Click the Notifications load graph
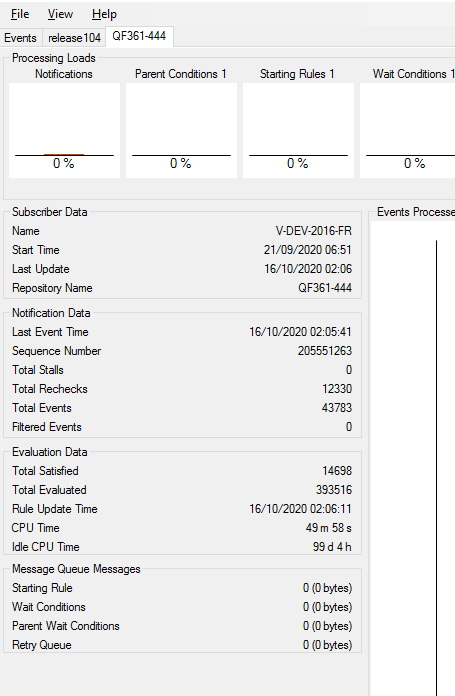 tap(64, 130)
